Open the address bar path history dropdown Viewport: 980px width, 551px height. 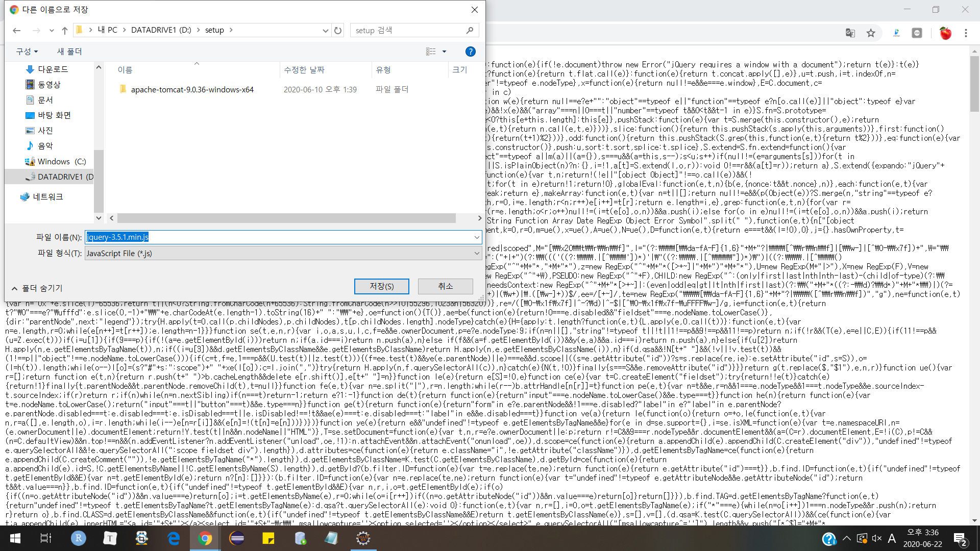coord(325,31)
